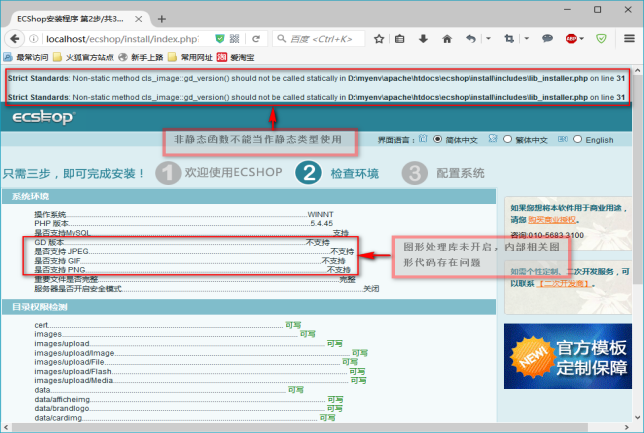The width and height of the screenshot is (644, 433).
Task: Click step 1 欢迎使用ECSHOP
Action: pos(219,173)
